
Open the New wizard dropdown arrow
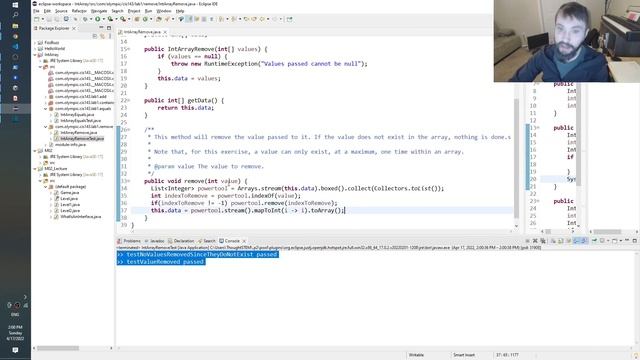[x=42, y=19]
